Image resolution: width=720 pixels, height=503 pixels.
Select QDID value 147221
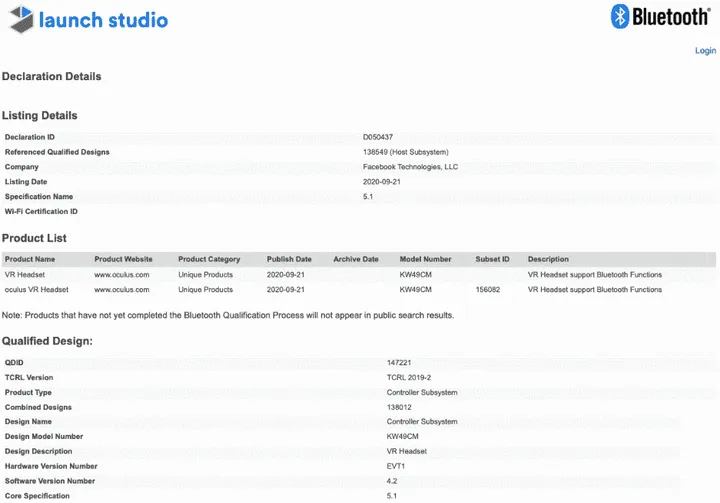point(399,362)
